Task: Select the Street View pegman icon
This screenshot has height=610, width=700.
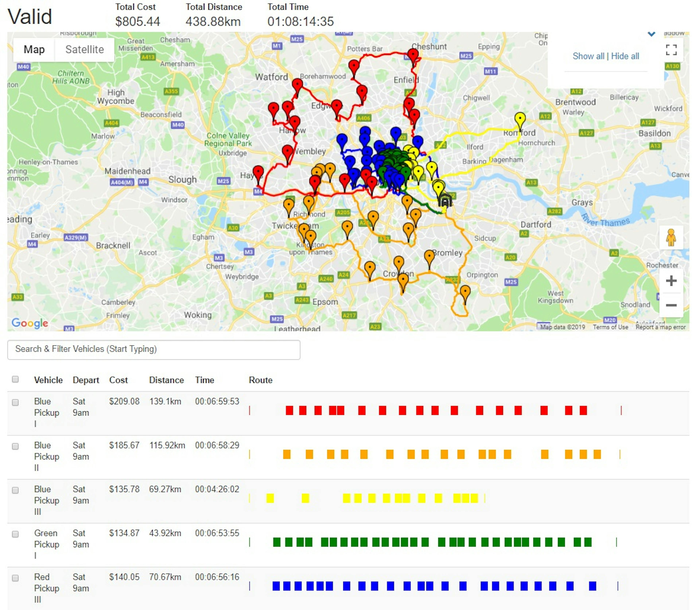Action: click(x=671, y=238)
